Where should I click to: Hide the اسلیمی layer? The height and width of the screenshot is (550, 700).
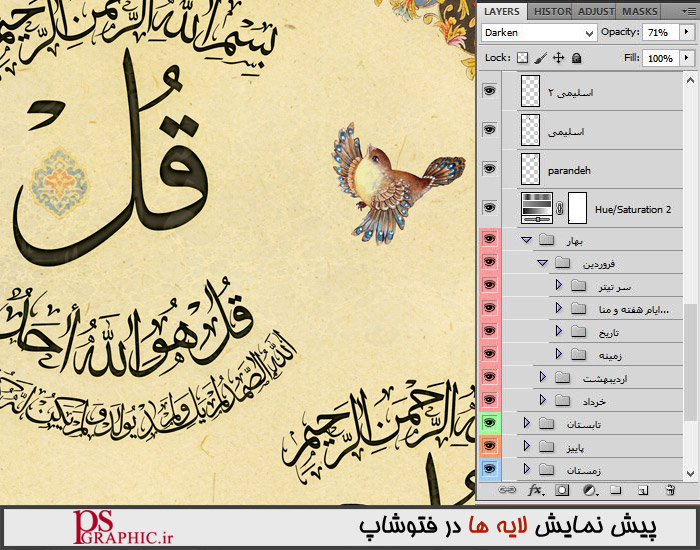490,129
